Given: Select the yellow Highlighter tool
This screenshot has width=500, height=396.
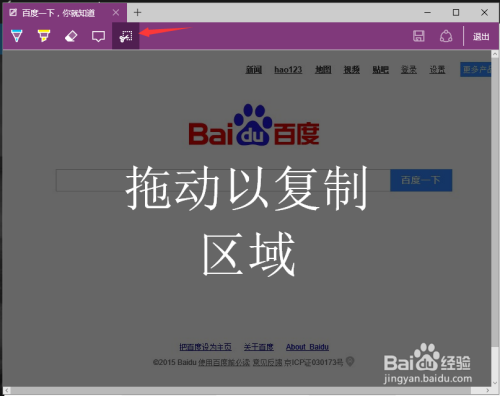Looking at the screenshot, I should (x=44, y=36).
